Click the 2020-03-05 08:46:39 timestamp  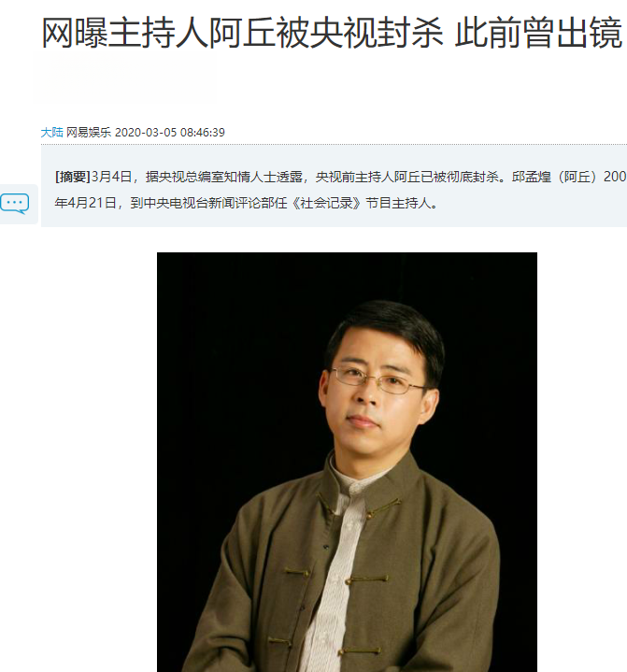click(x=170, y=133)
